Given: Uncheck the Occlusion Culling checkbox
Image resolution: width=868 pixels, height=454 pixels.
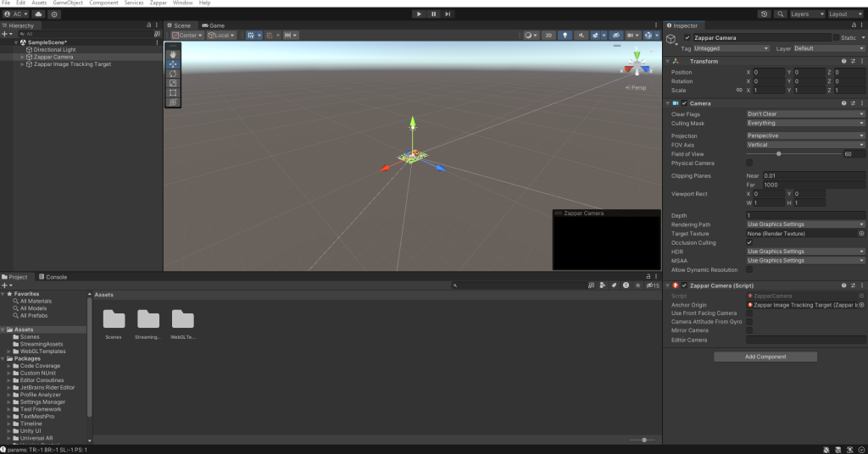Looking at the screenshot, I should [x=749, y=243].
